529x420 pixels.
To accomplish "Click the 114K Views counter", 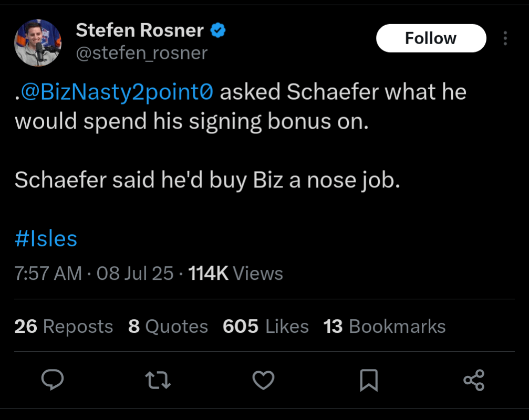I will coord(236,273).
